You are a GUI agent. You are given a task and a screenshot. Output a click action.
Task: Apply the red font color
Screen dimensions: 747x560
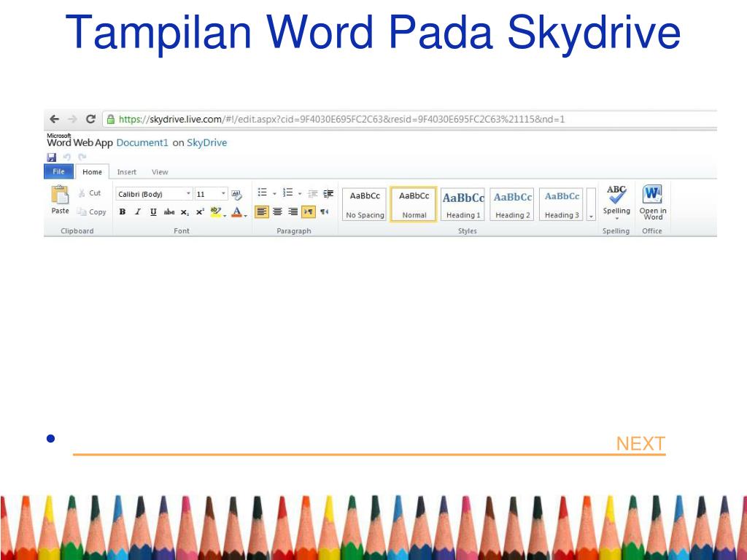coord(237,212)
